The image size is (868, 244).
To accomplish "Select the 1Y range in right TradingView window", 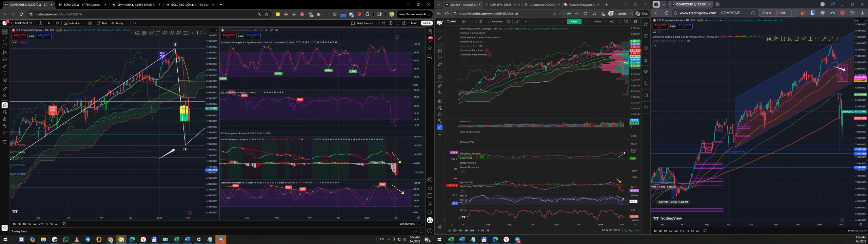I will tap(688, 231).
